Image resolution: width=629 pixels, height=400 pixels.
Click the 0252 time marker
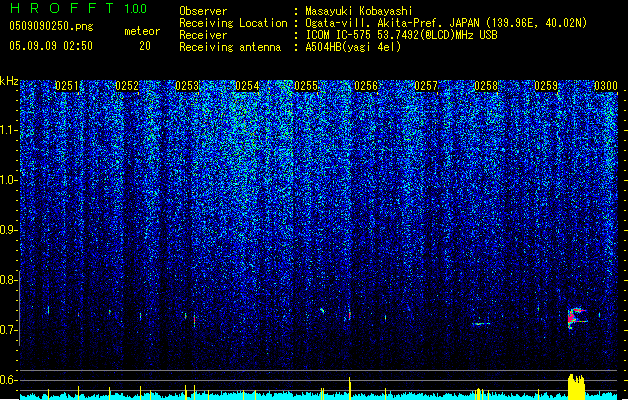pyautogui.click(x=127, y=86)
